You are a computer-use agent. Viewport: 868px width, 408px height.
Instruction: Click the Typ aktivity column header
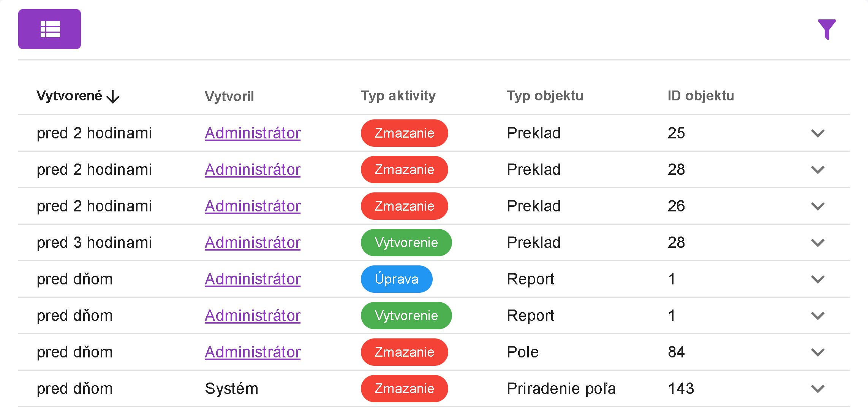click(398, 96)
